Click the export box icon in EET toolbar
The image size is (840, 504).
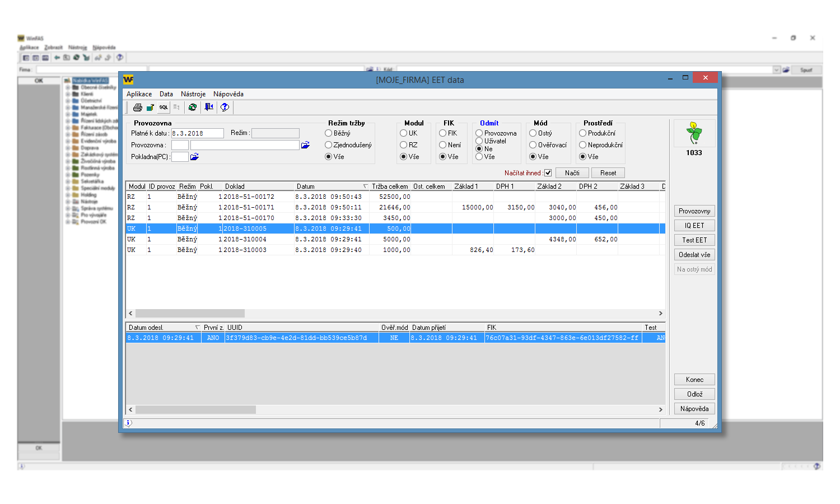[150, 107]
